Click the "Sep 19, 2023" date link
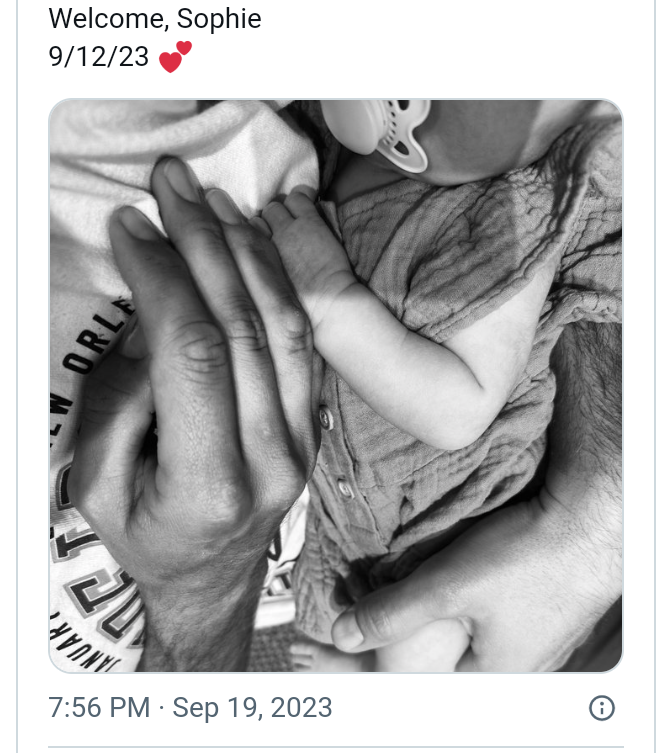This screenshot has width=670, height=753. [252, 708]
